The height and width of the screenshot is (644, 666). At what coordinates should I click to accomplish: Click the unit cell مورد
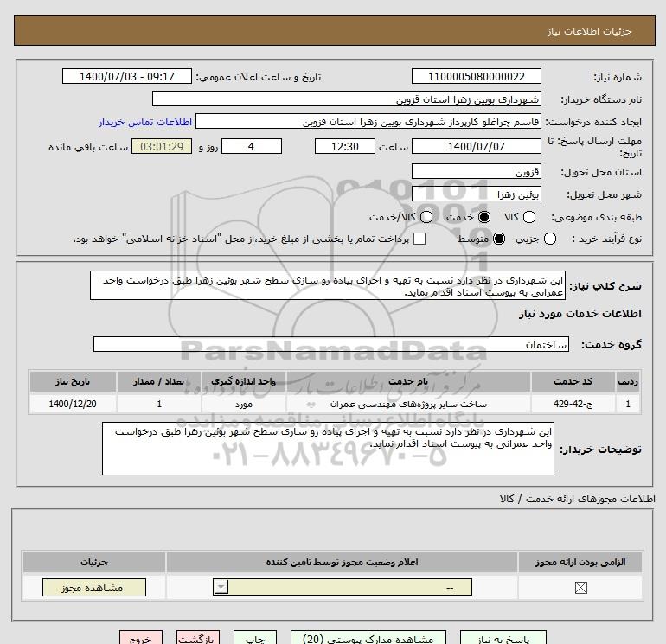coord(244,404)
